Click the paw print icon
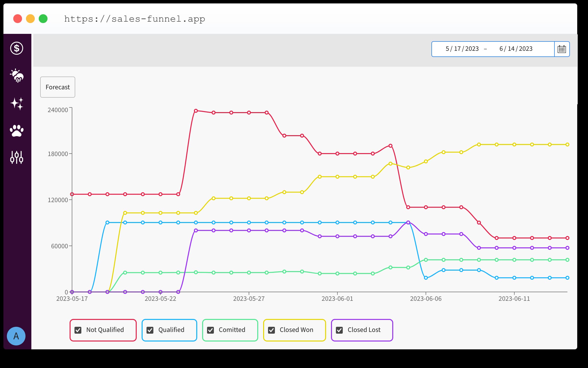The height and width of the screenshot is (368, 588). coord(17,130)
